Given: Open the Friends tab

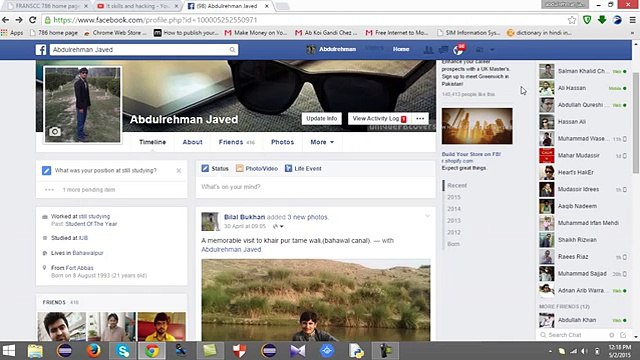Looking at the screenshot, I should click(236, 142).
